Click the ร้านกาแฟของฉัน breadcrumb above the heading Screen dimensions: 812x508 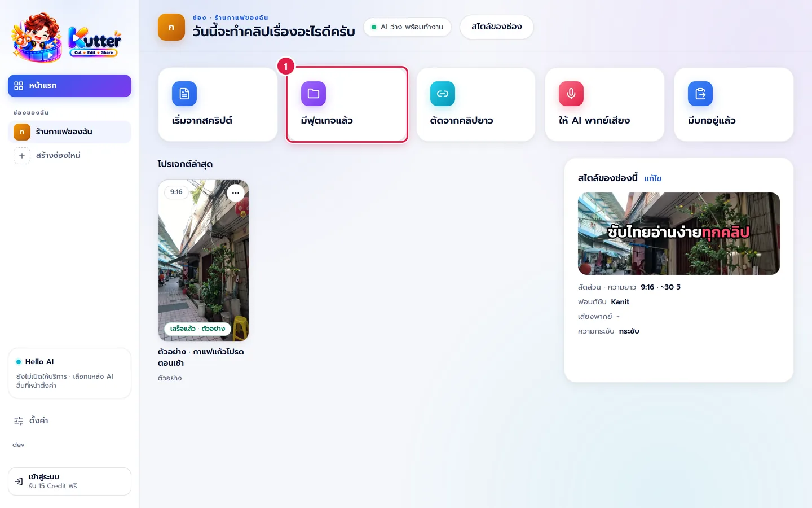[241, 17]
